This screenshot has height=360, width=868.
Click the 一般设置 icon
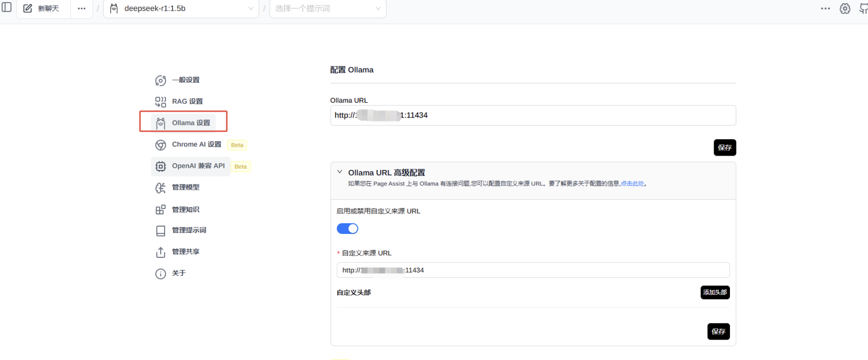(x=161, y=81)
